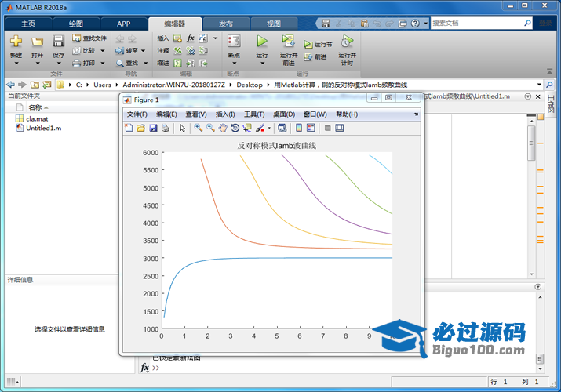The image size is (561, 392).
Task: Click command window fx prompt icon
Action: pyautogui.click(x=144, y=368)
